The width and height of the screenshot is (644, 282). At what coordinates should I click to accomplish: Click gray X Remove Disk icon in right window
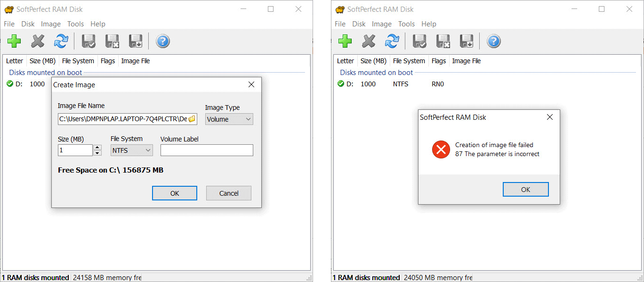coord(369,41)
